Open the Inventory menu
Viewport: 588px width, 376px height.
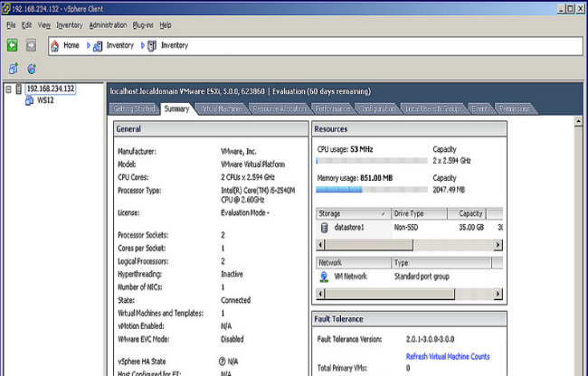point(70,25)
